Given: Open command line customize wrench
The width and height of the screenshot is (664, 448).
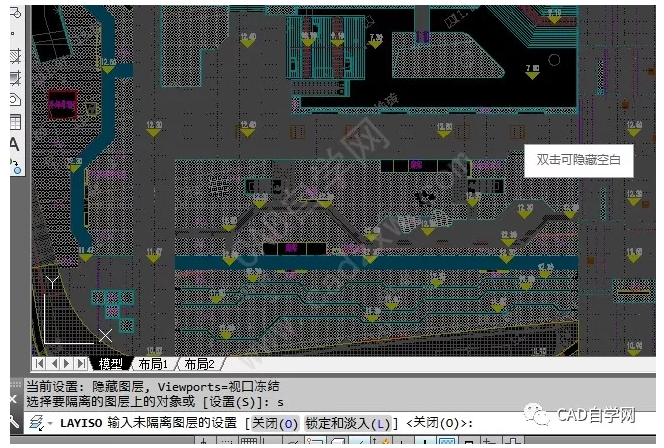Looking at the screenshot, I should point(14,421).
